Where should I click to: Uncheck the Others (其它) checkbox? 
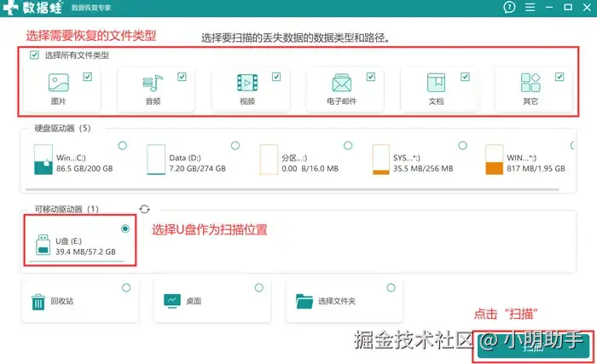click(559, 77)
